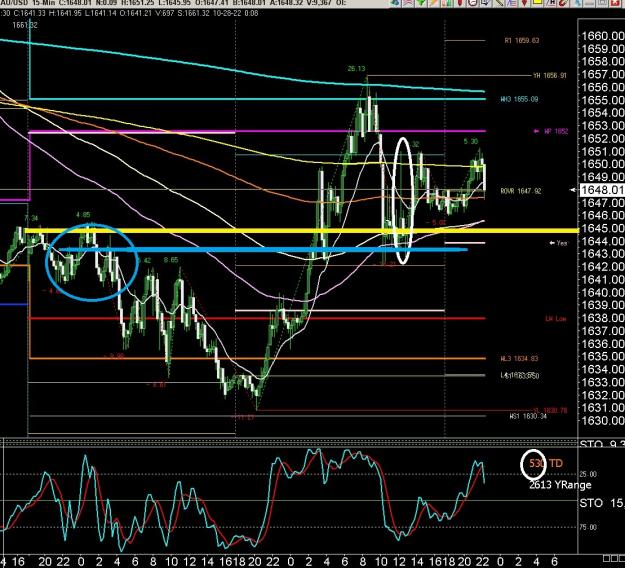
Task: Click the pink ribbon toolbar icon
Action: 408,3
